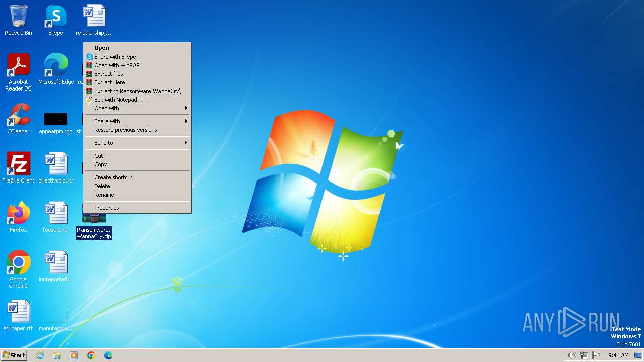
Task: Open Properties from the context menu
Action: click(137, 208)
